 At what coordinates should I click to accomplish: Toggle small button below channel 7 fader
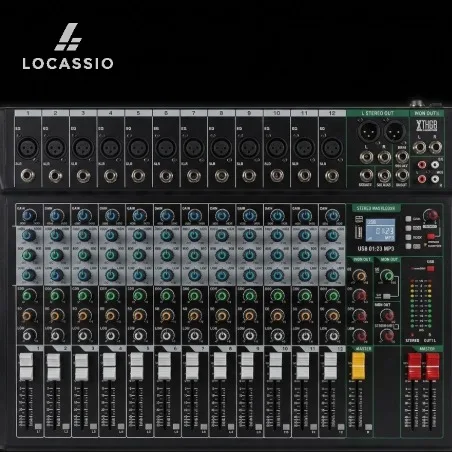pos(203,426)
